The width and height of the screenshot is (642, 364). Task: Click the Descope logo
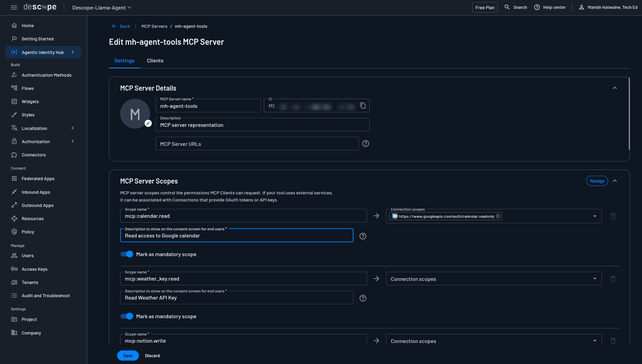(x=40, y=7)
